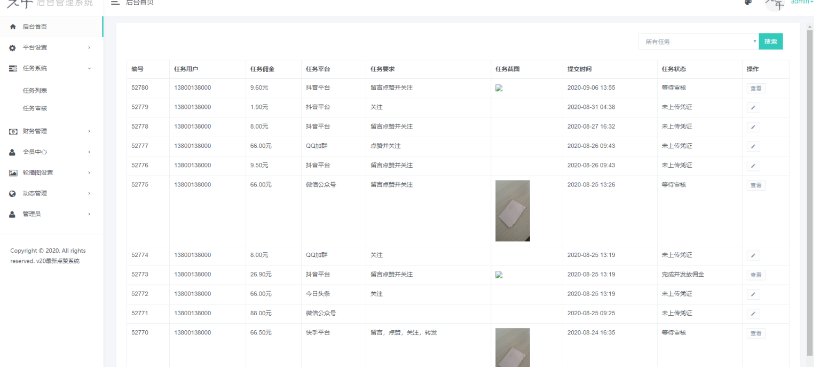
Task: Edit task 52771 with the pencil icon
Action: point(753,314)
